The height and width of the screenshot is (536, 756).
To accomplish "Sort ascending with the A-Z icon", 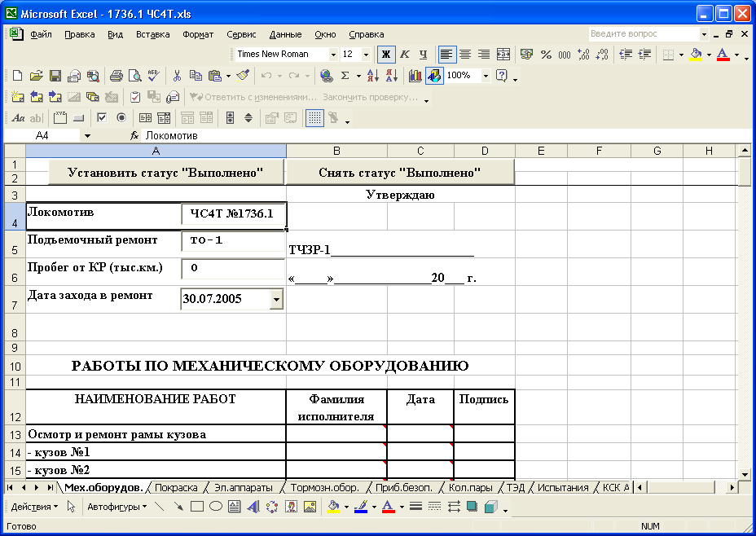I will pos(372,76).
